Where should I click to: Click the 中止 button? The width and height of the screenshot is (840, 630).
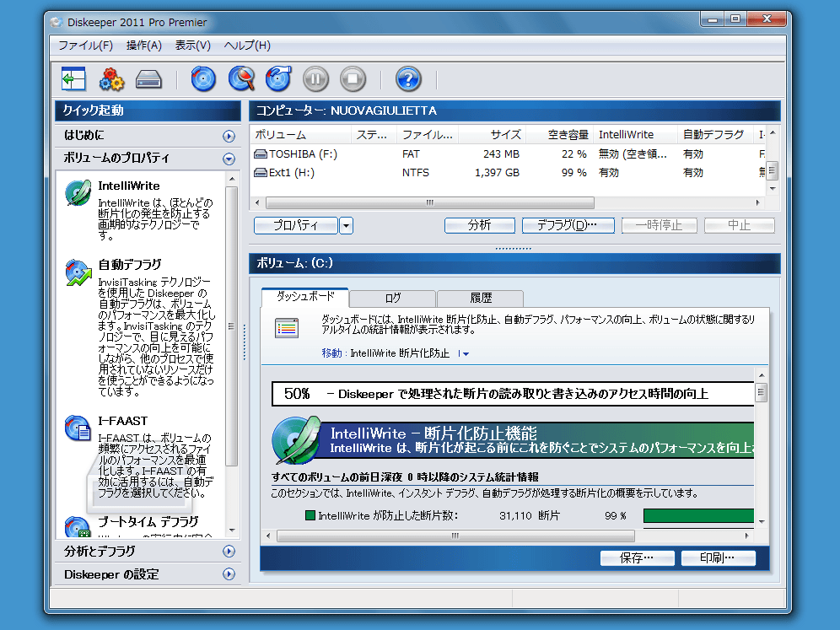[740, 225]
